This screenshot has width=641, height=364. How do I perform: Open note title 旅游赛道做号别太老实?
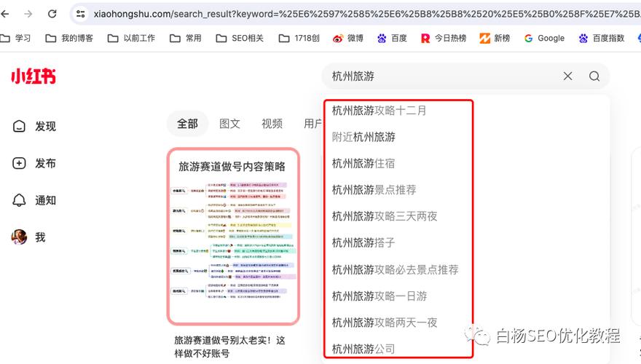[229, 347]
